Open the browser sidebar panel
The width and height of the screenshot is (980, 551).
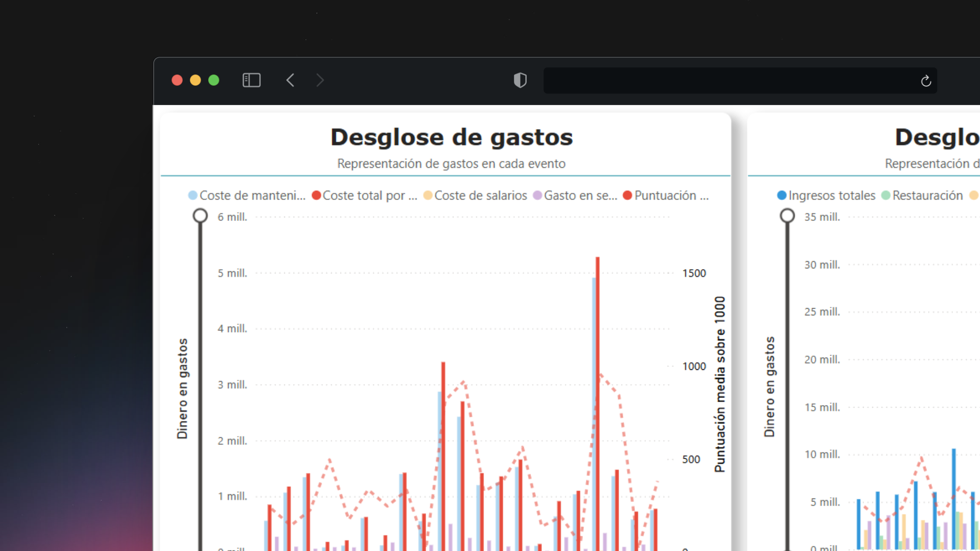[x=251, y=80]
